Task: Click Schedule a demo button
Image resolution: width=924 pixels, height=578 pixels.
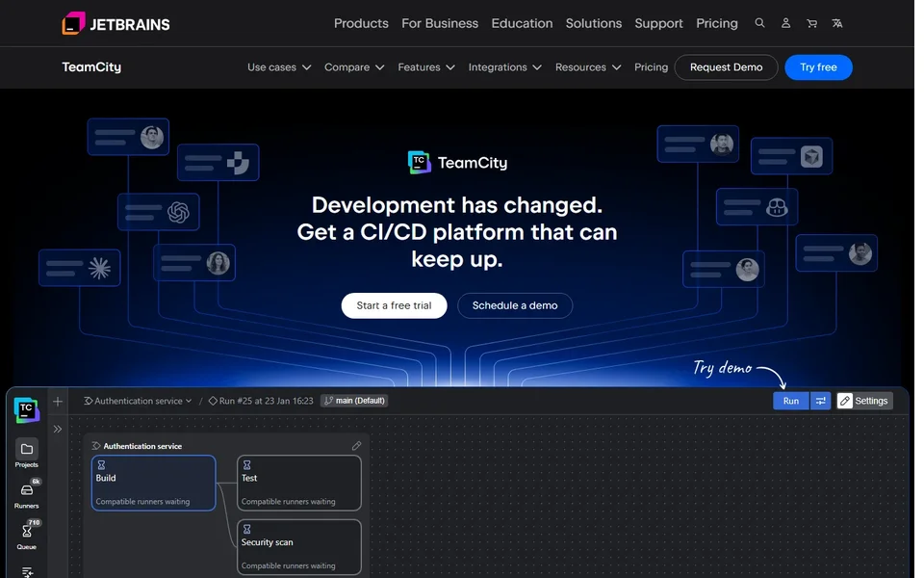Action: (x=515, y=305)
